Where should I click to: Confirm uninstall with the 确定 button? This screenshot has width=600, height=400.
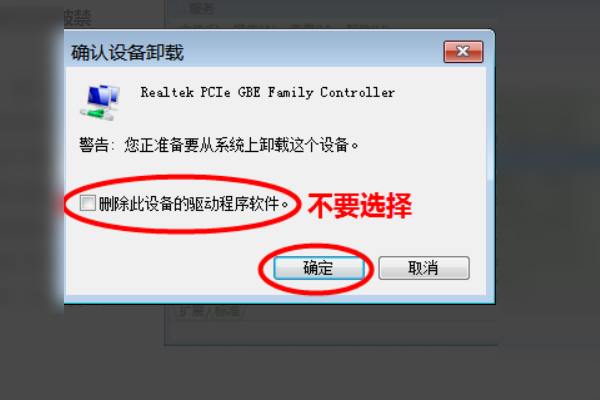(319, 268)
